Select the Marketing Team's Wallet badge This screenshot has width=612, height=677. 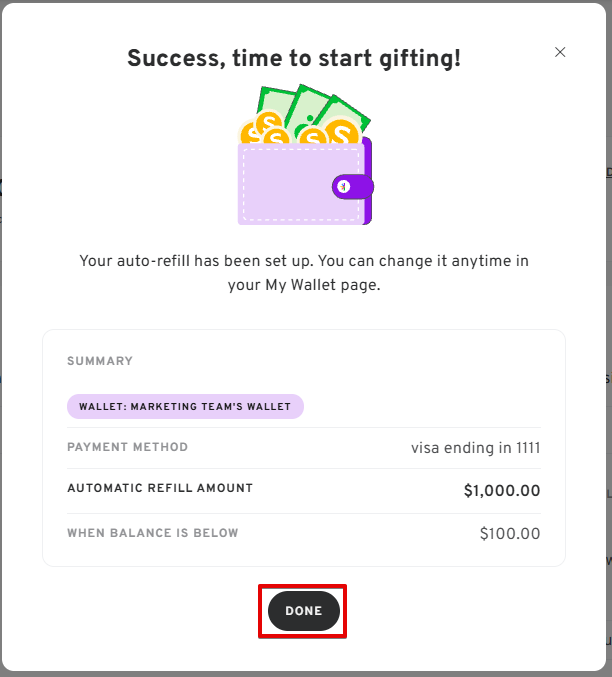click(x=185, y=406)
